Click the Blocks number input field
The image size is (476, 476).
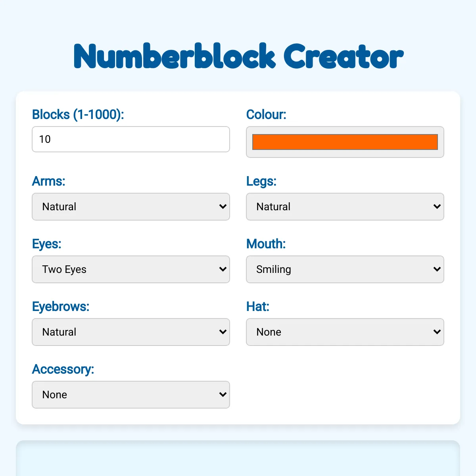(131, 139)
